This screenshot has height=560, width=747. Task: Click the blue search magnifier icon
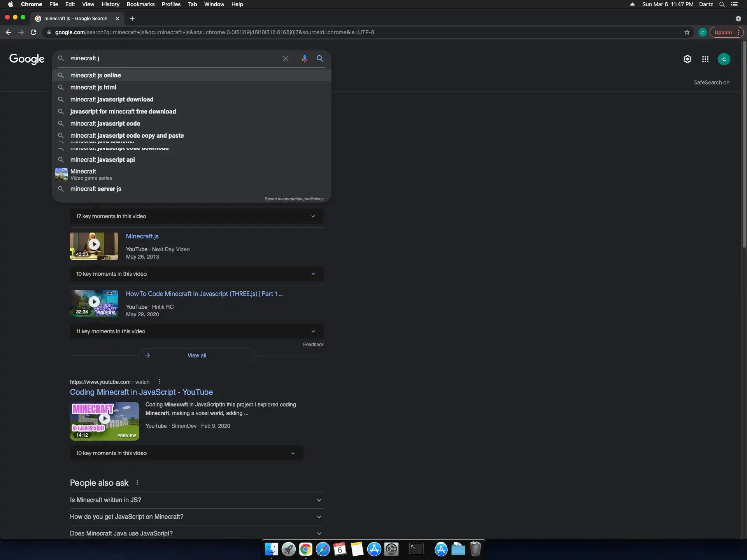(x=320, y=58)
